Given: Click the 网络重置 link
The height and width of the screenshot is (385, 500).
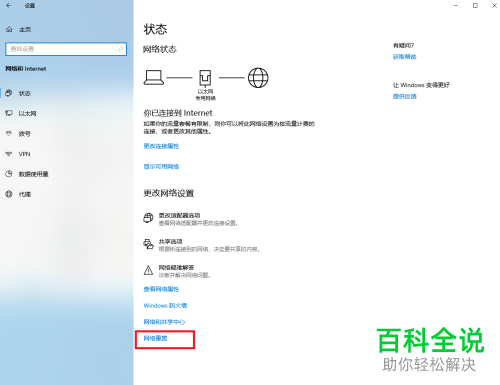Looking at the screenshot, I should (x=155, y=338).
